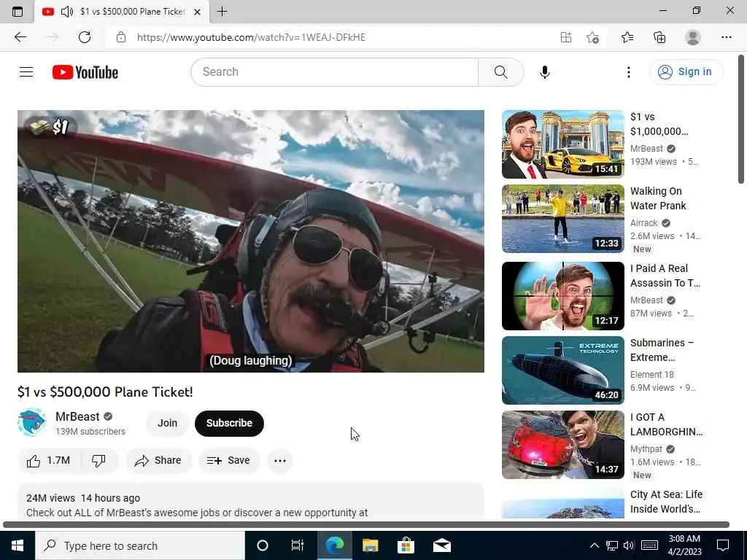Open a new tab
The height and width of the screenshot is (560, 747).
coord(222,12)
